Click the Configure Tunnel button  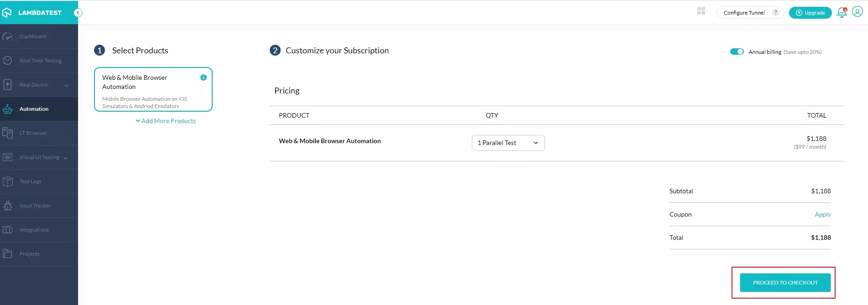(750, 13)
